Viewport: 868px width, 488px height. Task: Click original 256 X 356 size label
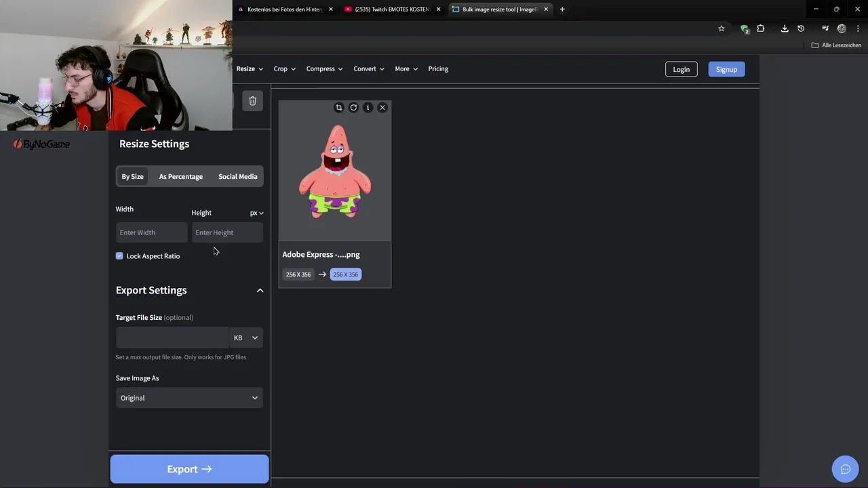click(298, 274)
